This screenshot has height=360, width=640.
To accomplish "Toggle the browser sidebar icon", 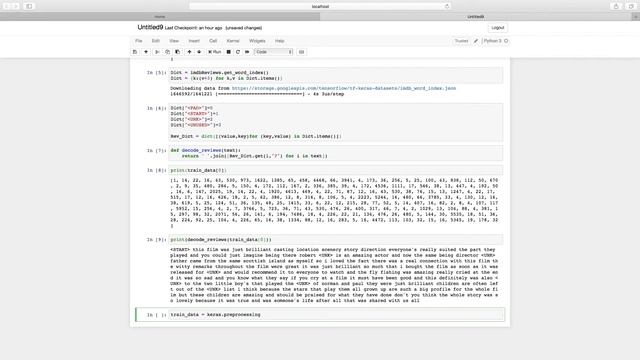I will [x=29, y=7].
